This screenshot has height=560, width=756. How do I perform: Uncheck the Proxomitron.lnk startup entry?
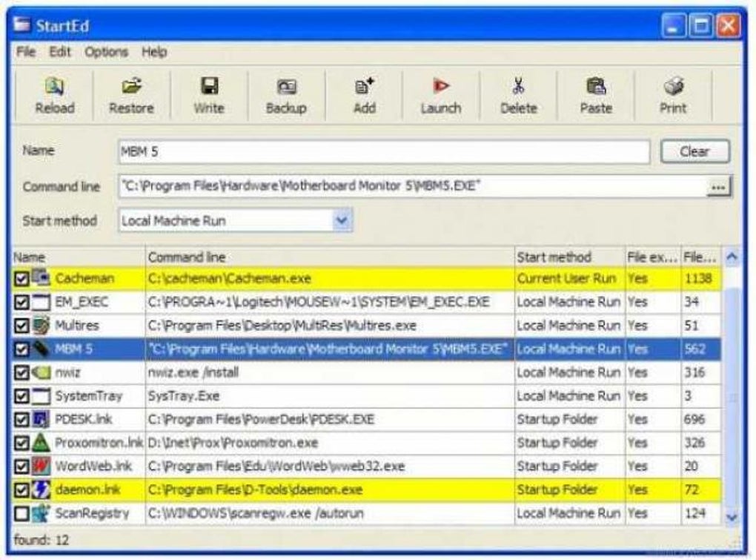(x=21, y=443)
